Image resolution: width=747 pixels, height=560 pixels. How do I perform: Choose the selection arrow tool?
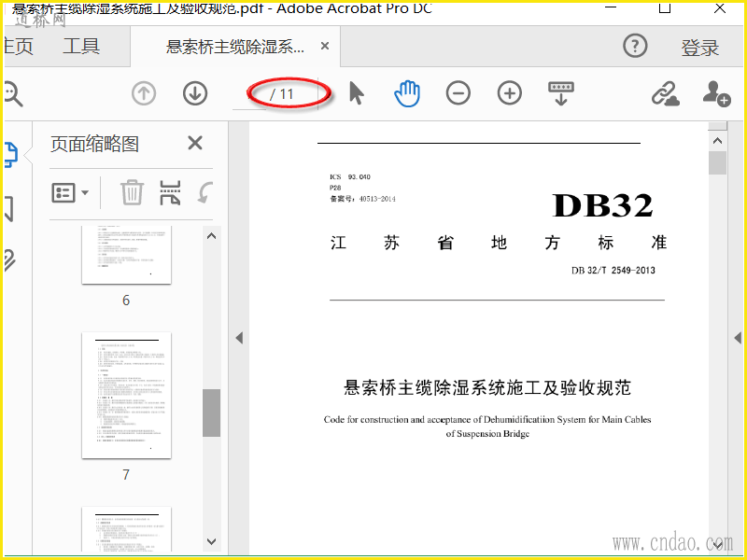[x=357, y=92]
